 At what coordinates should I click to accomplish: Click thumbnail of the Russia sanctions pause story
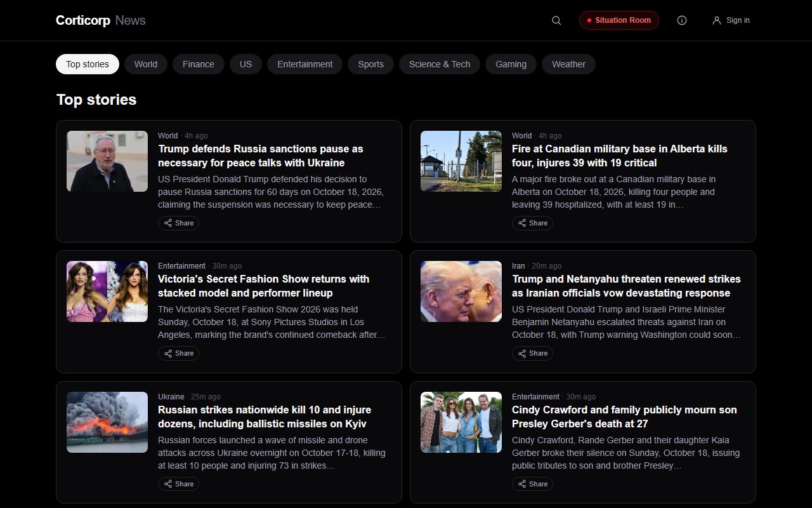(x=107, y=161)
